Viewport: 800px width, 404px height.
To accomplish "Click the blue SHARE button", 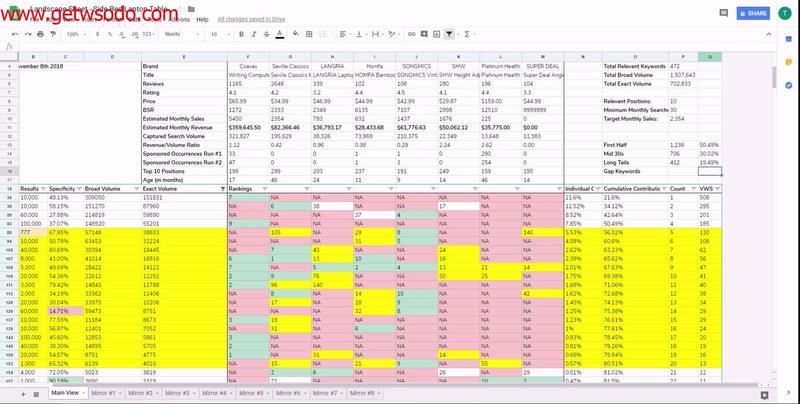I will [x=753, y=13].
